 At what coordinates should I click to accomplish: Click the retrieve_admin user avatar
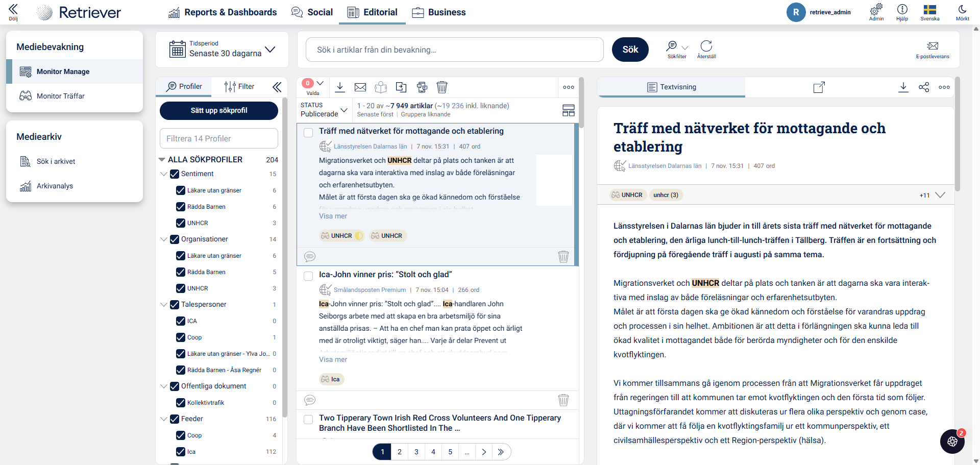point(796,12)
